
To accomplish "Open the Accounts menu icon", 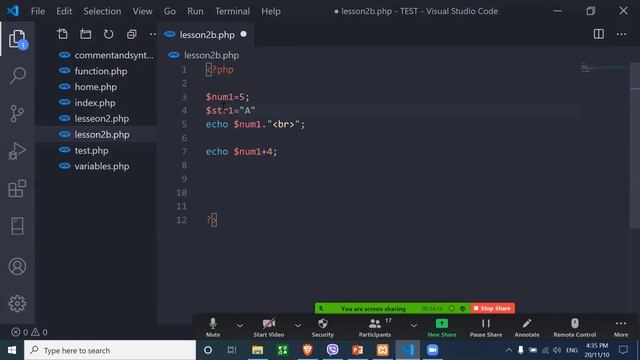I will (x=17, y=267).
